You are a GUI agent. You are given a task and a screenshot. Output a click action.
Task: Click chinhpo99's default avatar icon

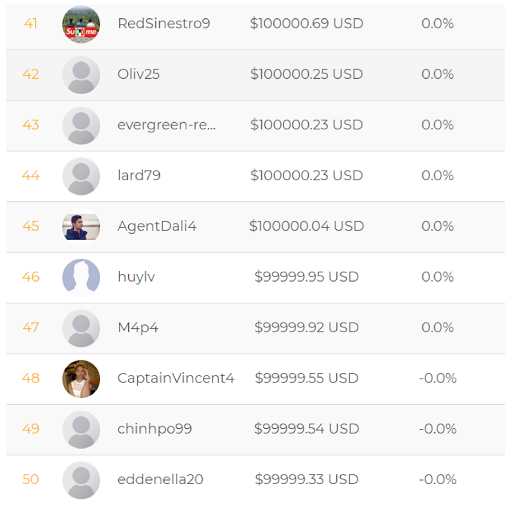click(x=81, y=430)
